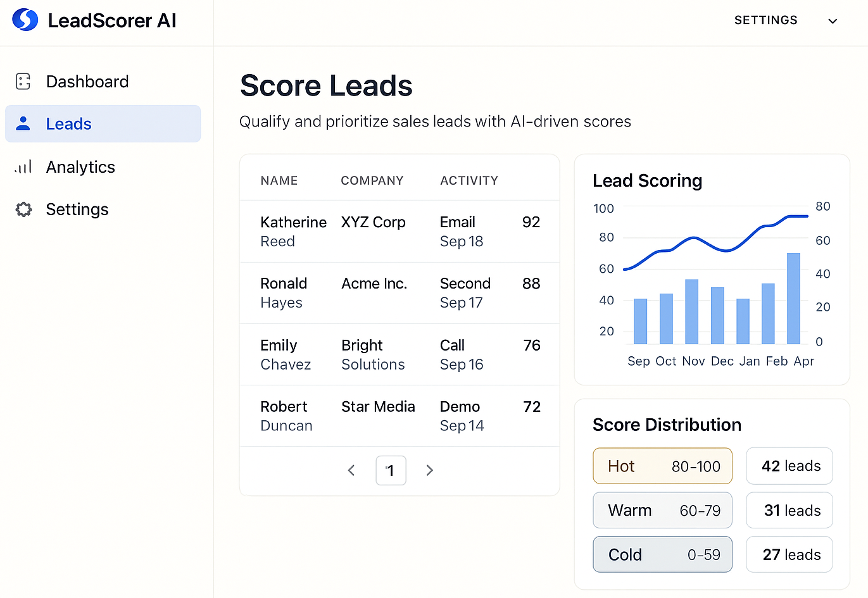Image resolution: width=868 pixels, height=598 pixels.
Task: Switch to the Leads section
Action: point(68,123)
